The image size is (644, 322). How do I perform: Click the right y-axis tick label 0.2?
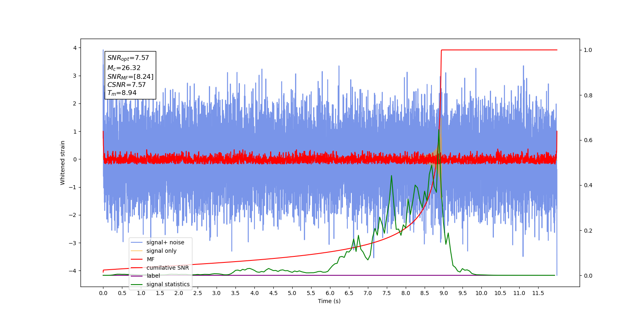(x=588, y=231)
